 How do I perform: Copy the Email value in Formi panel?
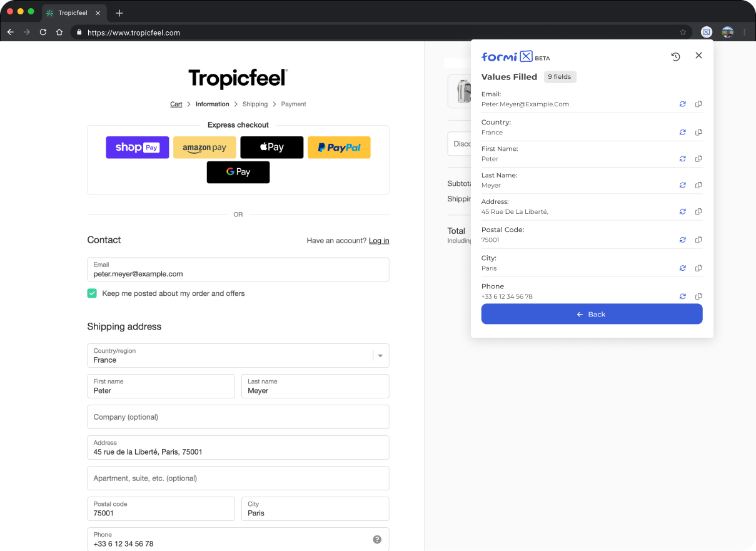(x=698, y=104)
